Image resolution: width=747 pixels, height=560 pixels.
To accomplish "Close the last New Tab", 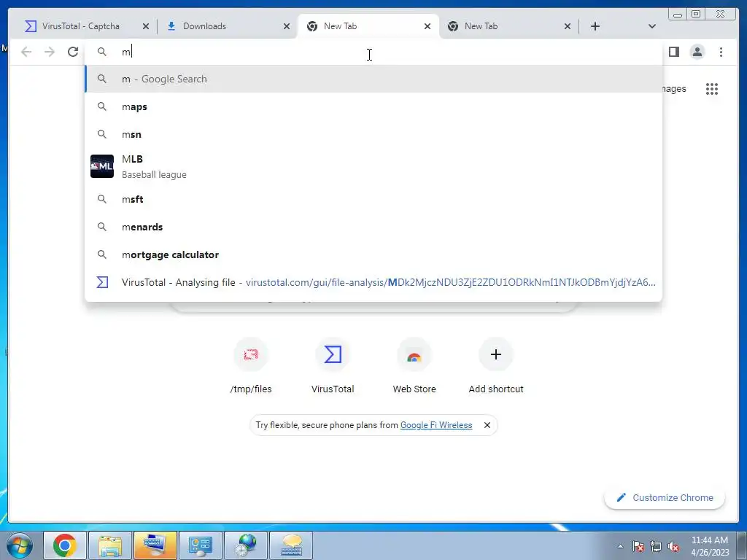I will [568, 26].
